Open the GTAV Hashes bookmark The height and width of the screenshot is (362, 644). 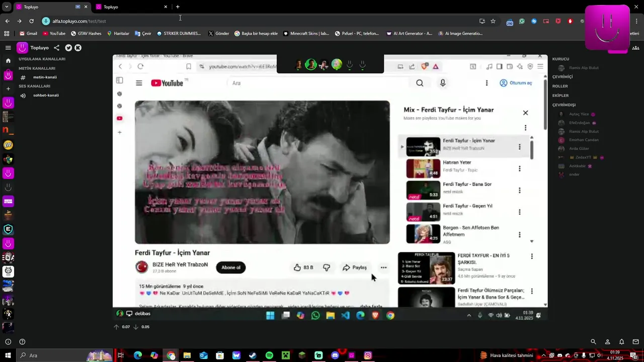[x=86, y=34]
